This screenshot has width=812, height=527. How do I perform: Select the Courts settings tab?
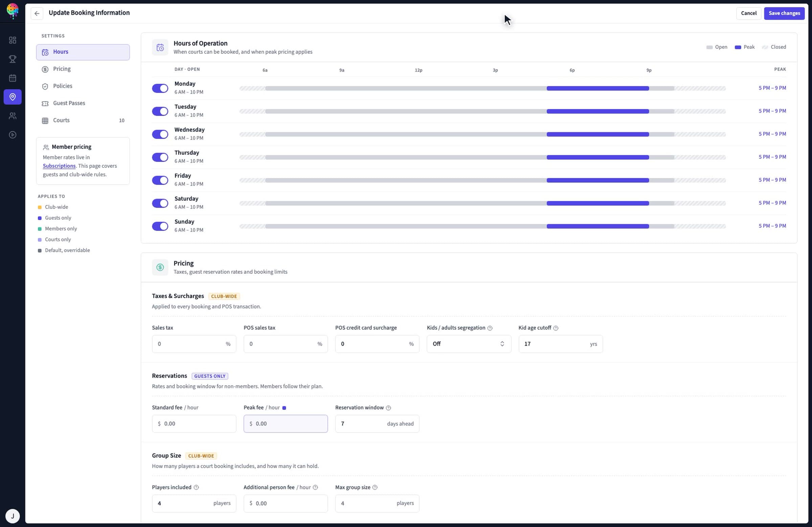point(83,120)
